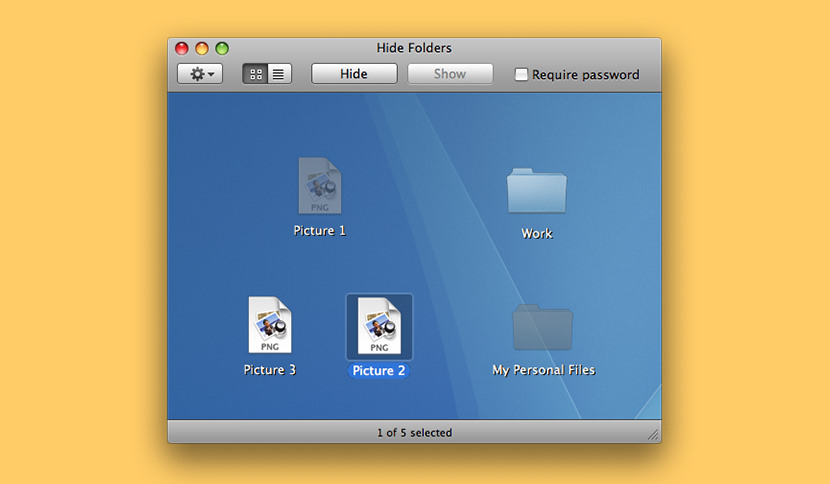Click the Hide button
This screenshot has width=830, height=484.
coord(354,74)
